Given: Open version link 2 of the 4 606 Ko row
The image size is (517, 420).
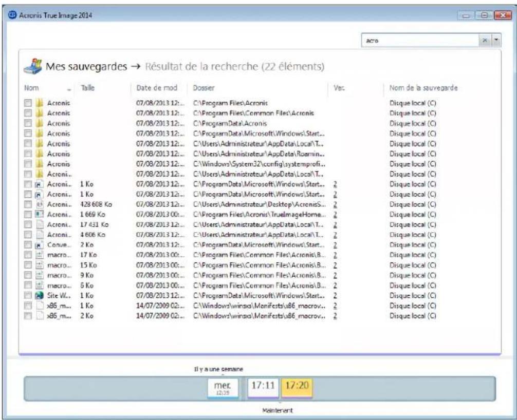Looking at the screenshot, I should click(335, 235).
